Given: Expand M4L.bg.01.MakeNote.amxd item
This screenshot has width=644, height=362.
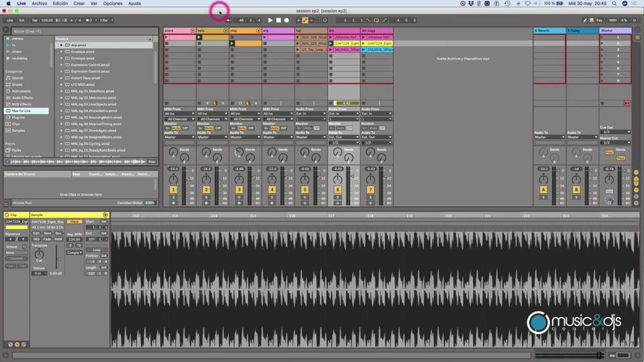Looking at the screenshot, I should [x=62, y=91].
